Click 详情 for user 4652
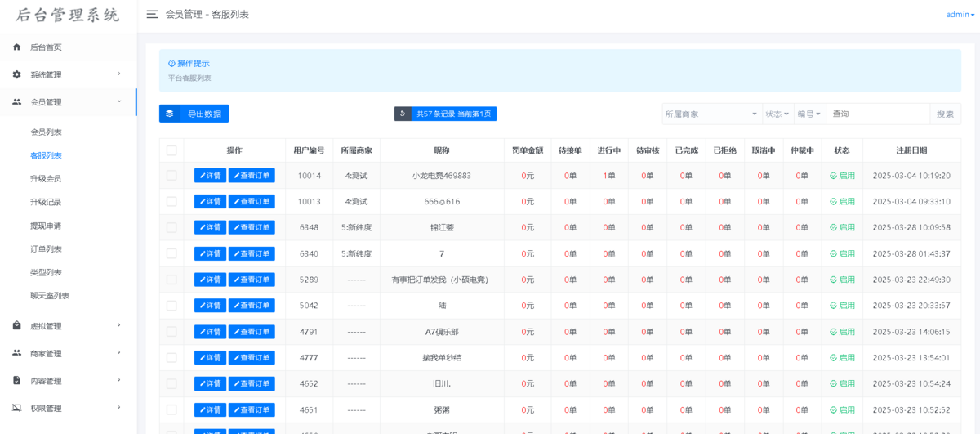 tap(210, 383)
